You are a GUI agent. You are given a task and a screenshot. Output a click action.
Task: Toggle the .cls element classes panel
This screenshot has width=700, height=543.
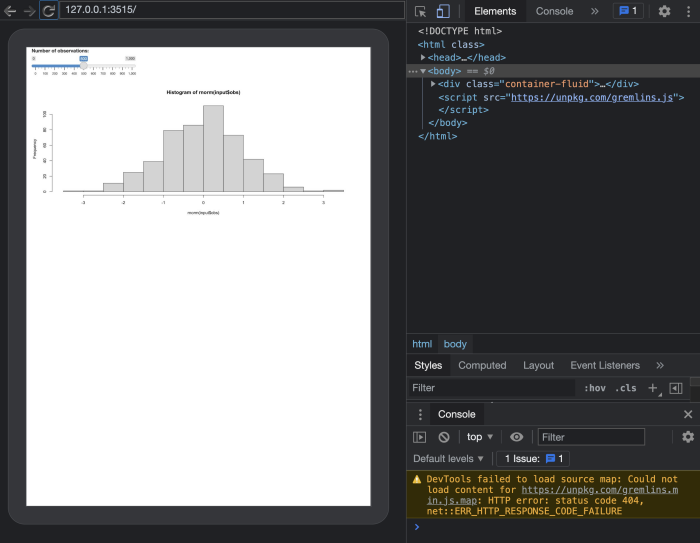coord(625,388)
